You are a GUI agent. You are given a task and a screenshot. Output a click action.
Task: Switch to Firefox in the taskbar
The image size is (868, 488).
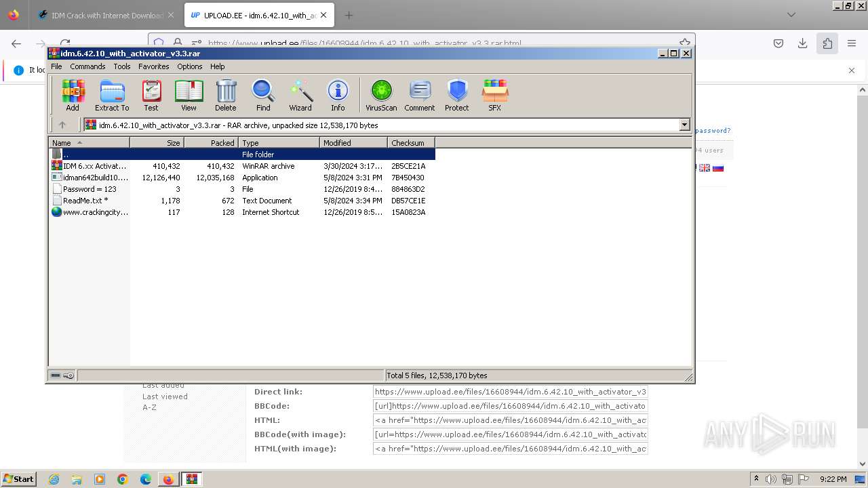click(x=168, y=479)
